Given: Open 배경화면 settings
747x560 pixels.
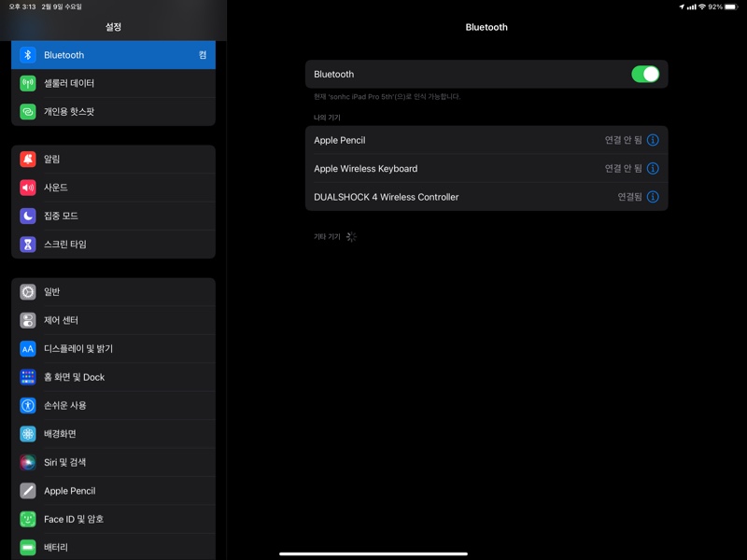Looking at the screenshot, I should [113, 434].
